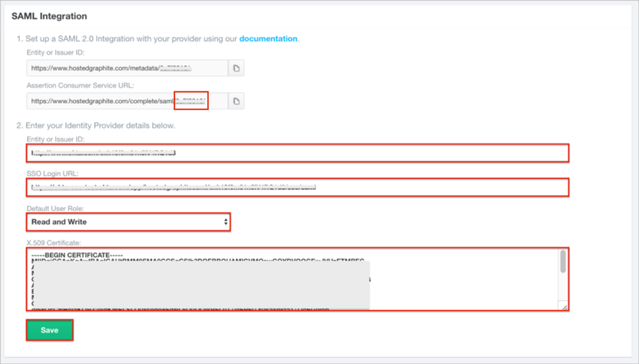Click the certificate box resize handle
The height and width of the screenshot is (364, 639).
pyautogui.click(x=565, y=307)
